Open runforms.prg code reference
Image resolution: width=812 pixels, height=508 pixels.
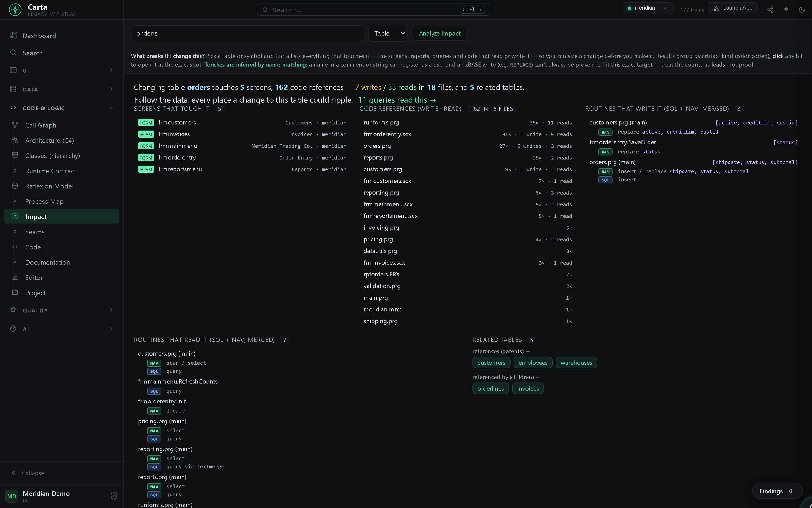[x=467, y=123]
